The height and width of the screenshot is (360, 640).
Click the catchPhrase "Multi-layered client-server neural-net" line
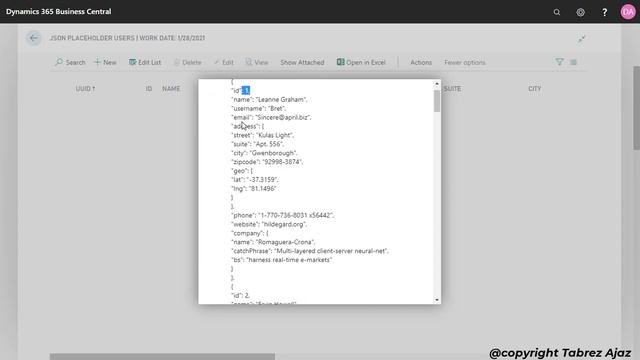click(x=310, y=251)
